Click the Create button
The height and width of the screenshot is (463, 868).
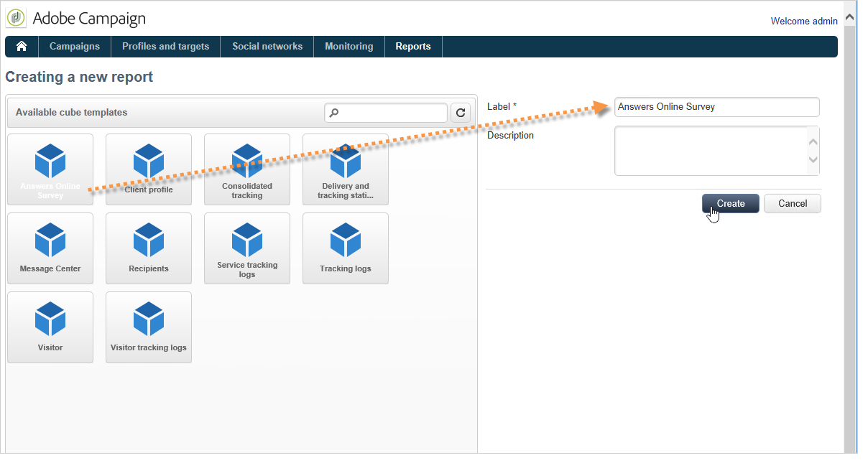pos(731,203)
